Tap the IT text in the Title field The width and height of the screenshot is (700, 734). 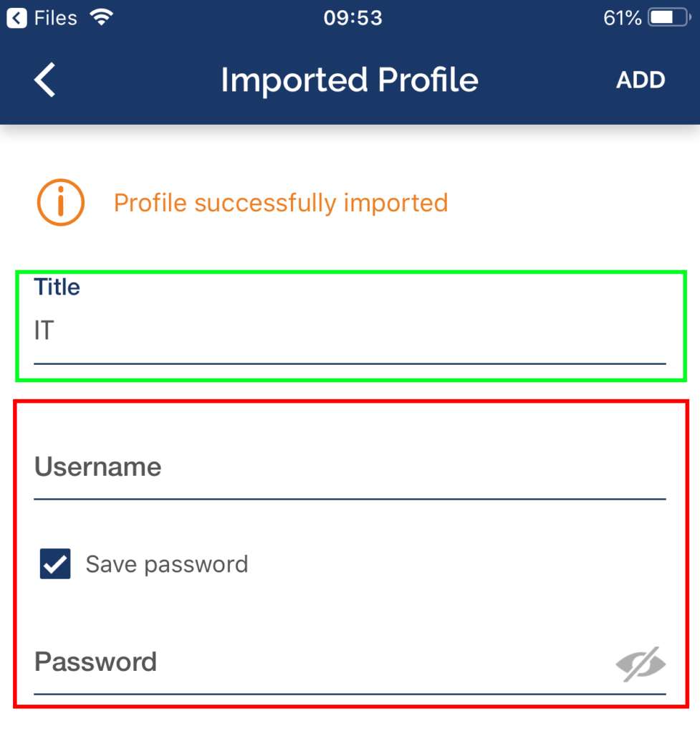click(x=44, y=330)
